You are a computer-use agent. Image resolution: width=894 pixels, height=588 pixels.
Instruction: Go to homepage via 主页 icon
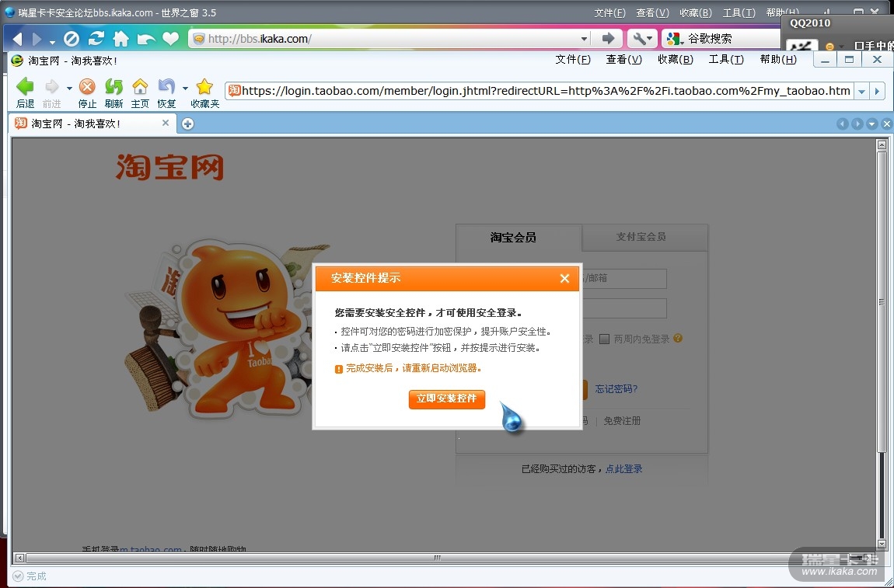click(140, 87)
